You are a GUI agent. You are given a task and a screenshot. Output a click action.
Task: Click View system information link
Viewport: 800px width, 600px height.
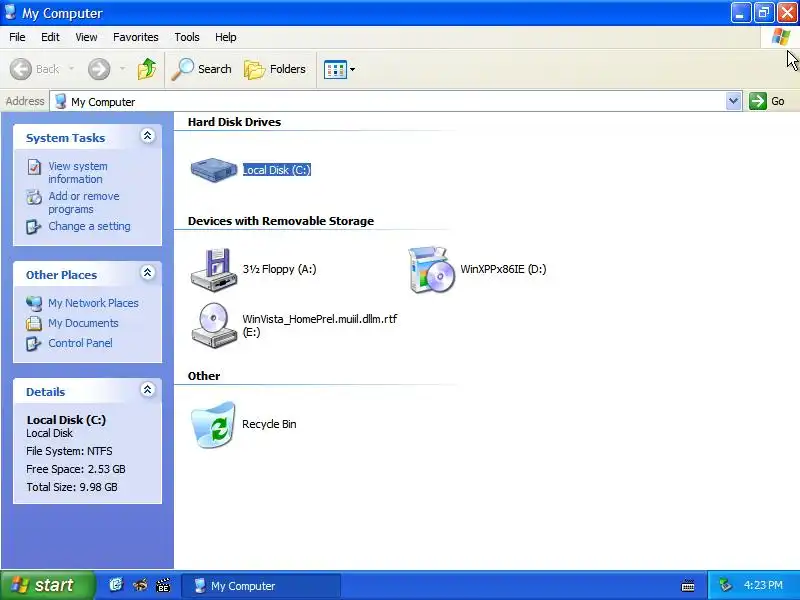[x=78, y=172]
